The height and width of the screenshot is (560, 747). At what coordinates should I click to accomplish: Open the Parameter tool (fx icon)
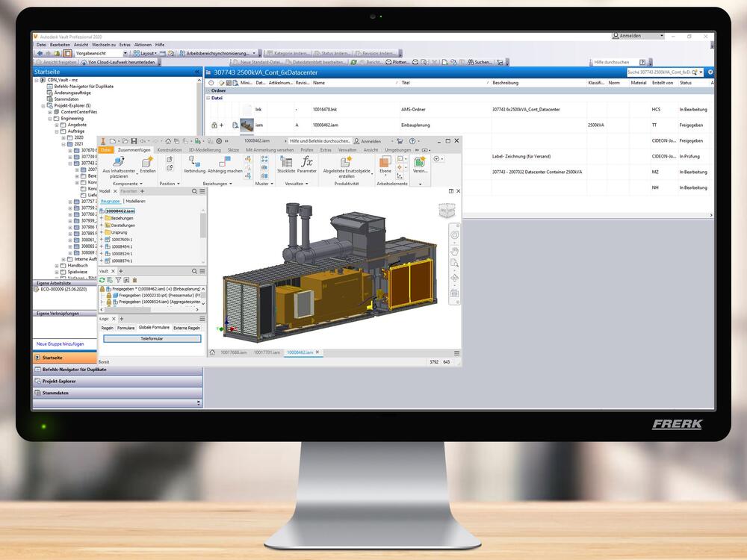pos(307,161)
